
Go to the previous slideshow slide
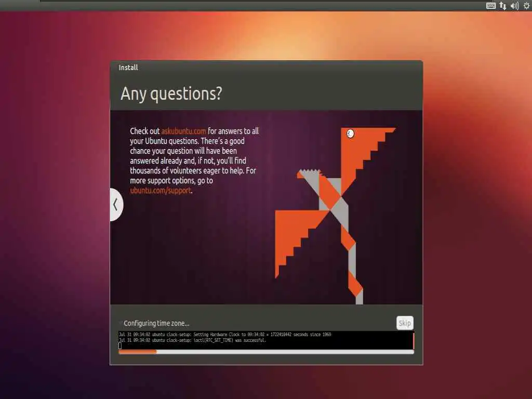(x=116, y=204)
